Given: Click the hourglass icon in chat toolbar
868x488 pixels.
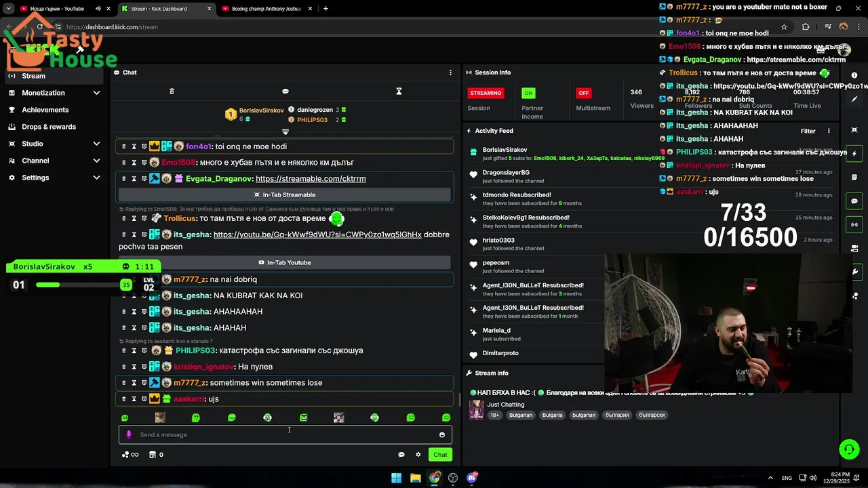Looking at the screenshot, I should click(399, 91).
